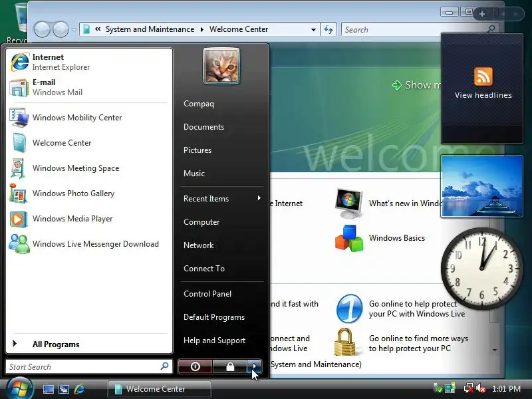The width and height of the screenshot is (532, 399).
Task: Open Music folder from Start menu
Action: pos(222,174)
